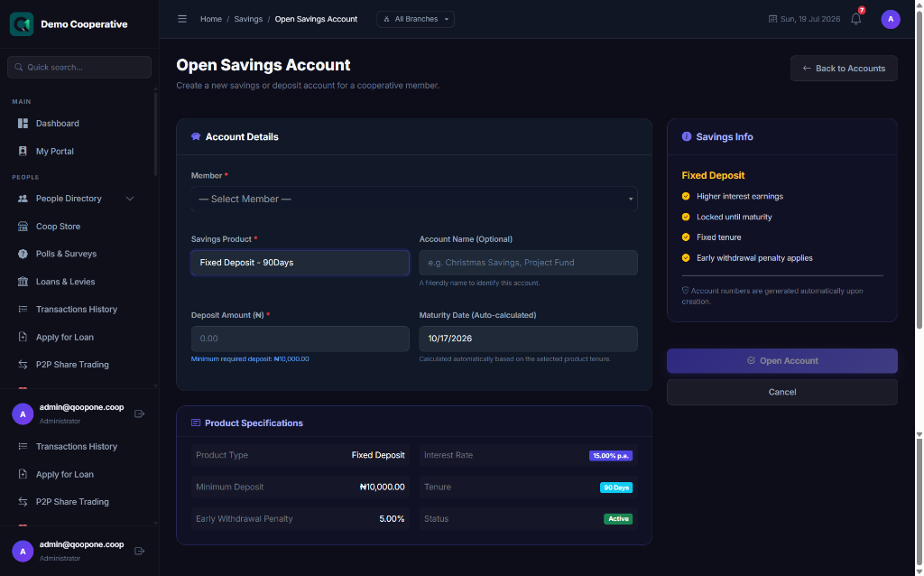
Task: Click the Active status badge
Action: pos(618,519)
